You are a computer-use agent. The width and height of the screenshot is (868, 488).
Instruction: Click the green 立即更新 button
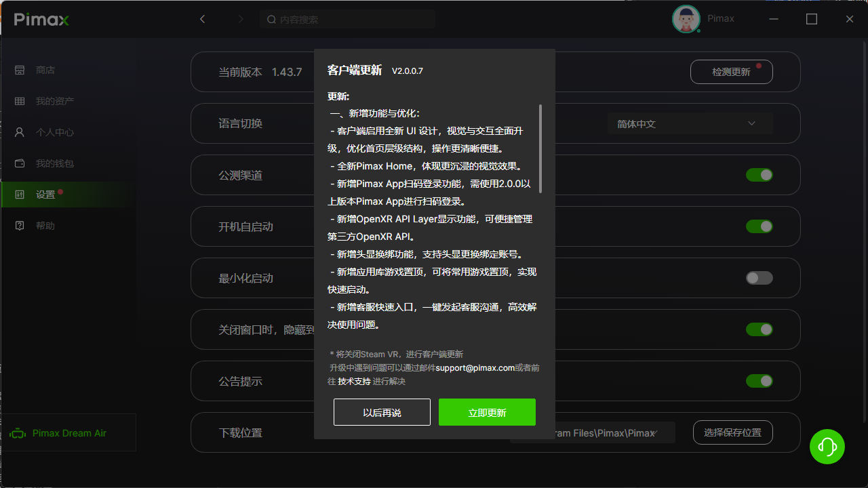point(487,412)
